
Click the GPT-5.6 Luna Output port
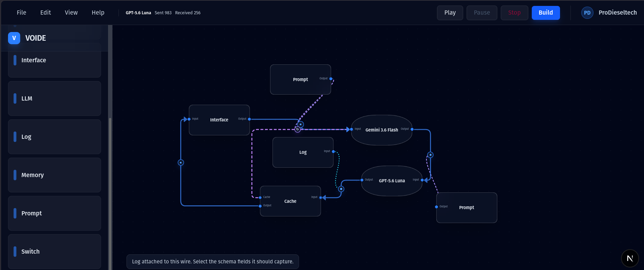[362, 180]
